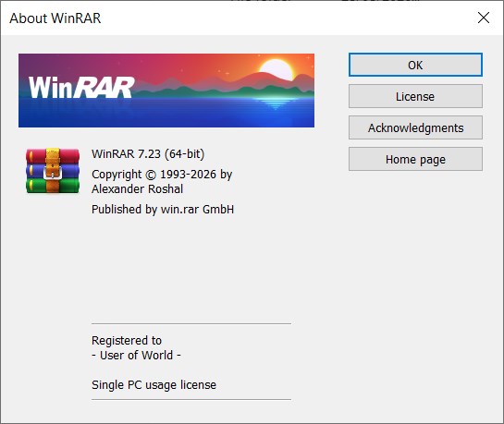Screen dimensions: 504x424
Task: Click the OK button
Action: [415, 65]
